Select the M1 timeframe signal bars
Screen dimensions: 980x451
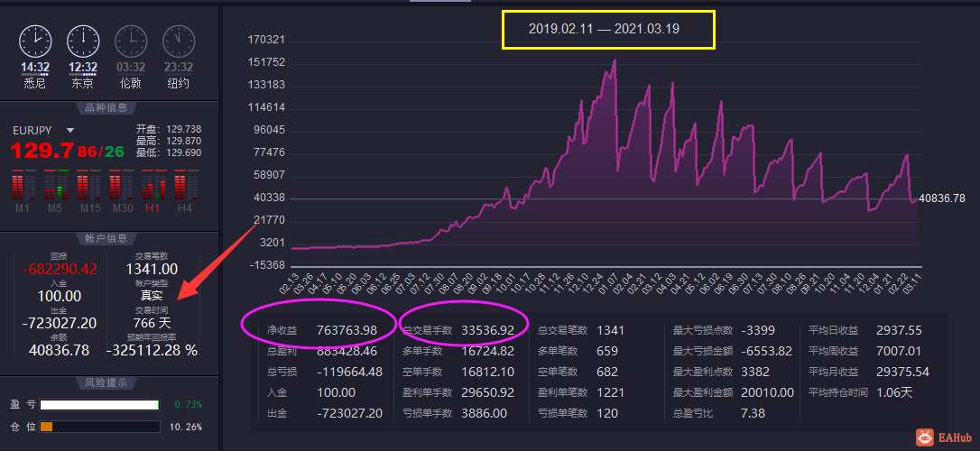pyautogui.click(x=23, y=186)
